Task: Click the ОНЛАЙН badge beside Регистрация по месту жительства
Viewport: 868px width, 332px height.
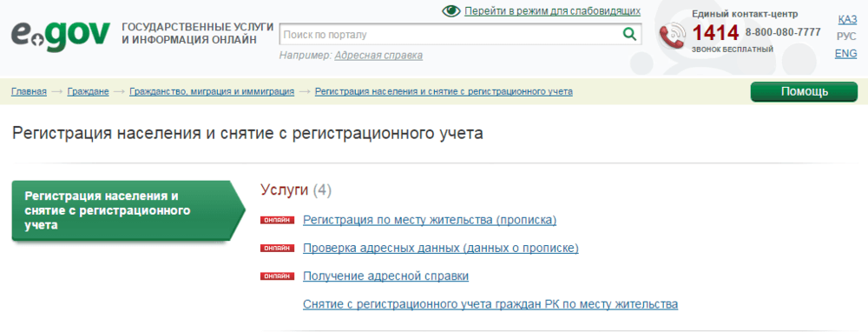Action: 277,221
